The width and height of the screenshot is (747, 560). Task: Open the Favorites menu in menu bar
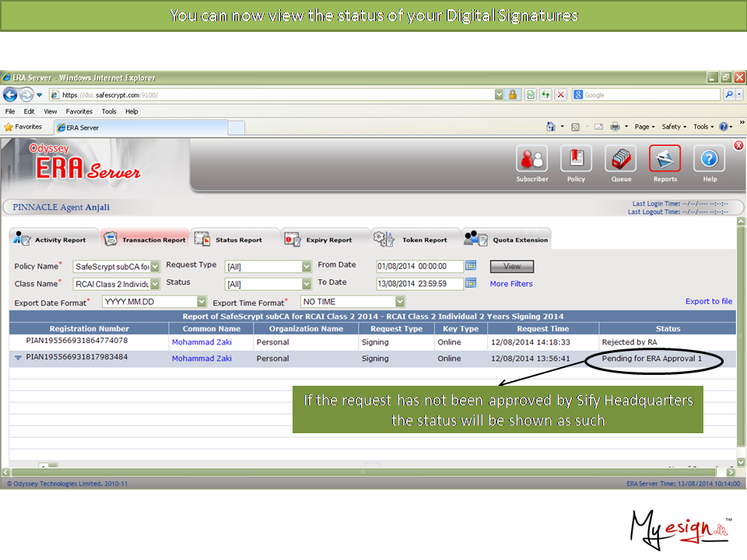pyautogui.click(x=79, y=111)
